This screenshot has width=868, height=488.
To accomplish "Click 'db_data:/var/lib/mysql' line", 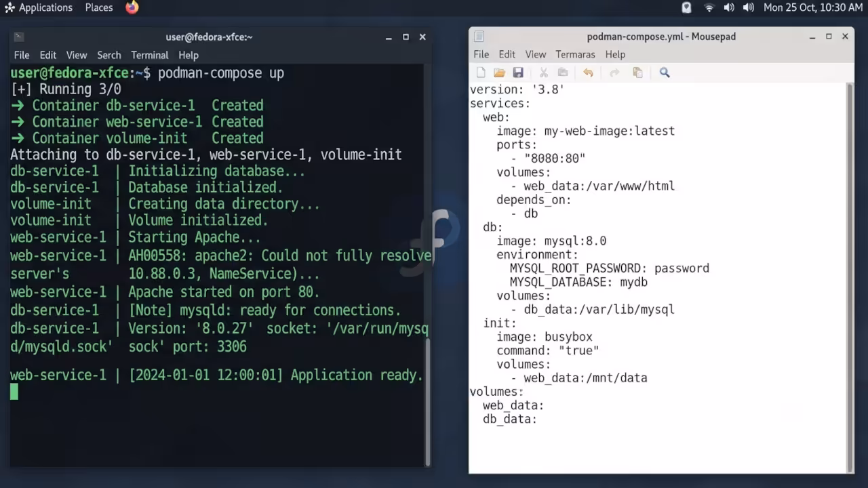I will tap(593, 310).
